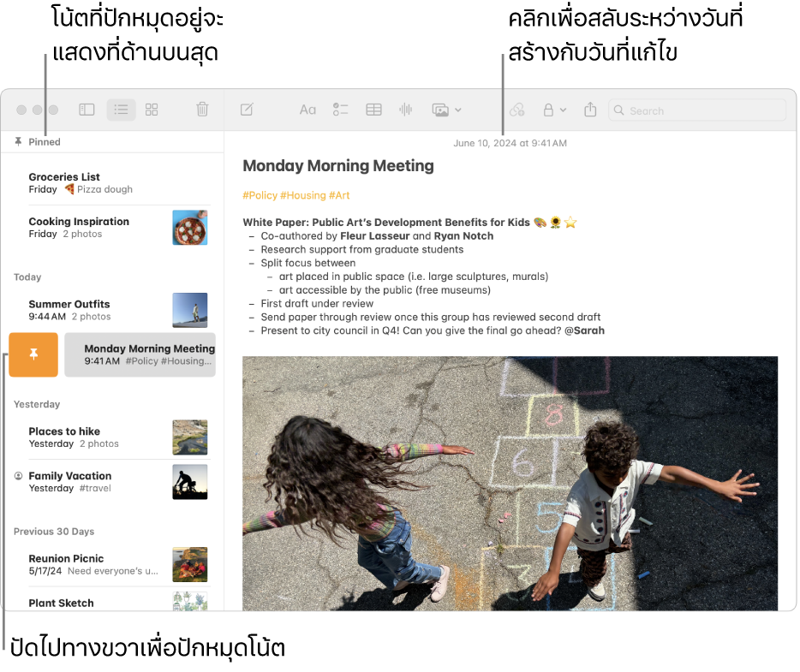The width and height of the screenshot is (800, 672).
Task: Click the orange pin button
Action: 33,355
